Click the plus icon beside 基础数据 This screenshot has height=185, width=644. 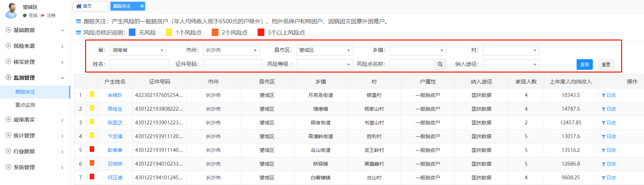[8, 30]
